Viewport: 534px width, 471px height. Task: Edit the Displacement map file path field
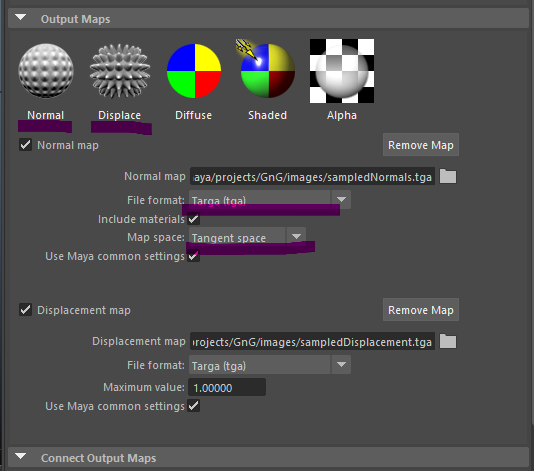[x=312, y=341]
